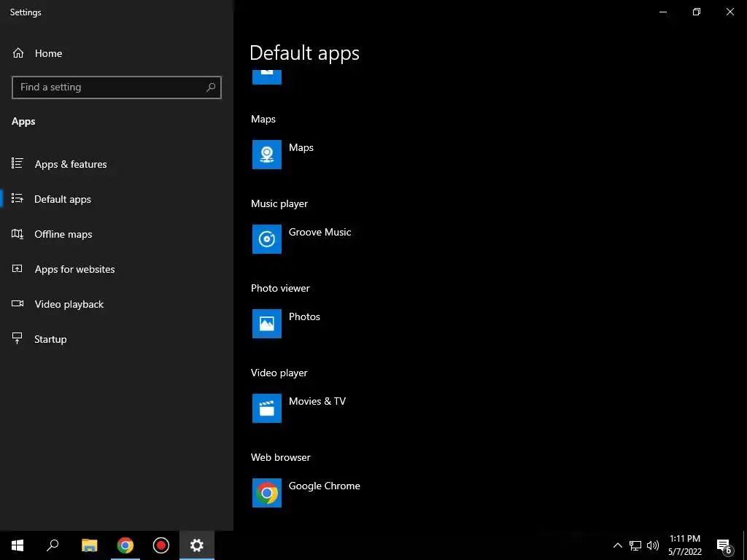Focus the Find a setting search box
Image resolution: width=747 pixels, height=560 pixels.
117,87
